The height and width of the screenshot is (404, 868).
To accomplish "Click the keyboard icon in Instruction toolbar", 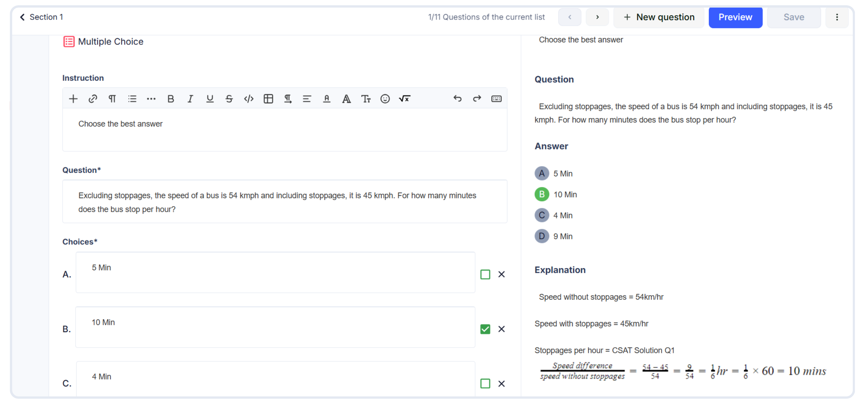I will click(496, 99).
